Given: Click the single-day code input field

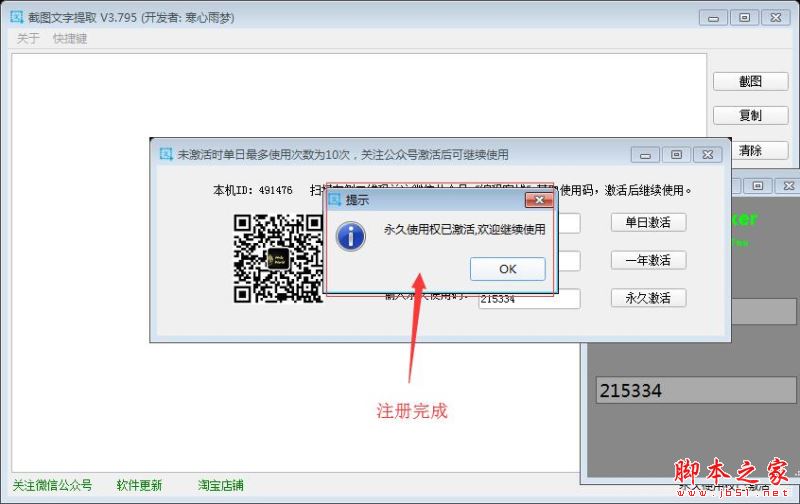Looking at the screenshot, I should click(x=569, y=223).
